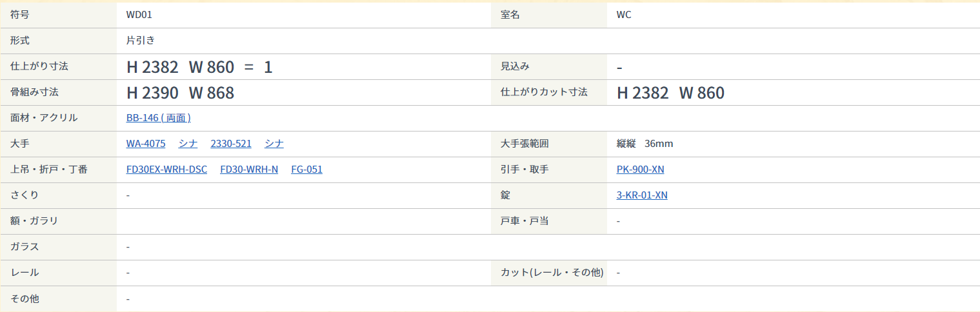Open the FD30-WRH-N hardware link

(x=249, y=170)
